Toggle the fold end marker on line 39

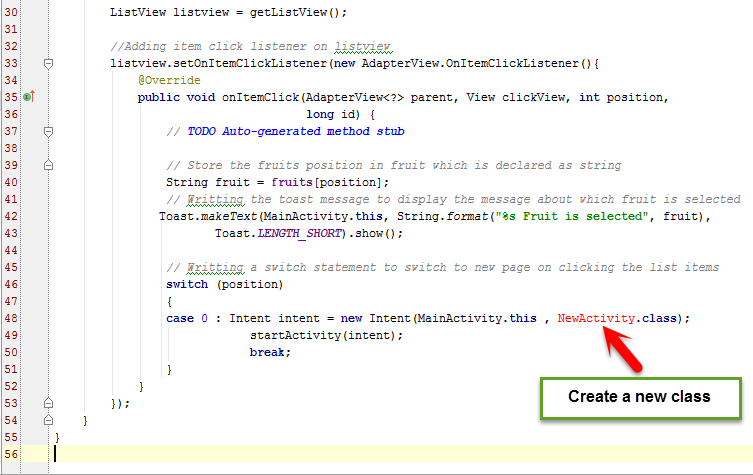49,165
